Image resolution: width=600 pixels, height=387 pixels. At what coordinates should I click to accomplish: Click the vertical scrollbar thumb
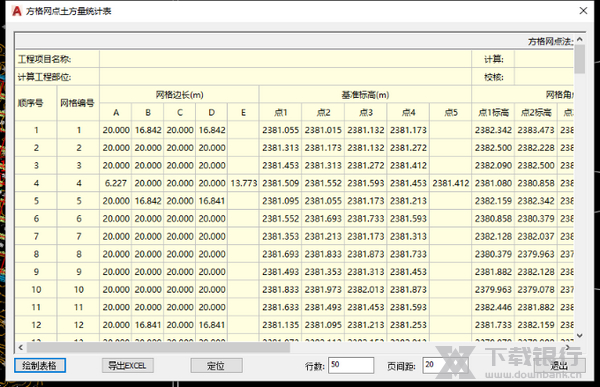580,59
